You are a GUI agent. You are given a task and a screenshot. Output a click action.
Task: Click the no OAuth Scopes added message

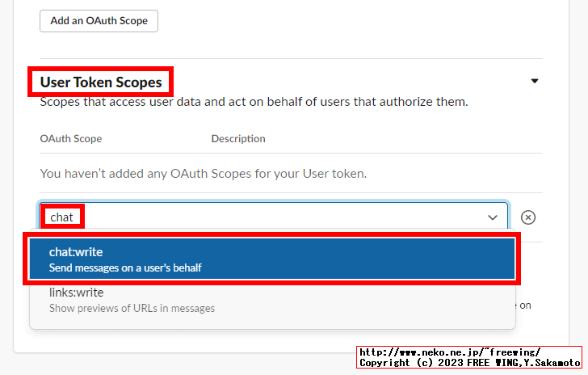coord(204,174)
